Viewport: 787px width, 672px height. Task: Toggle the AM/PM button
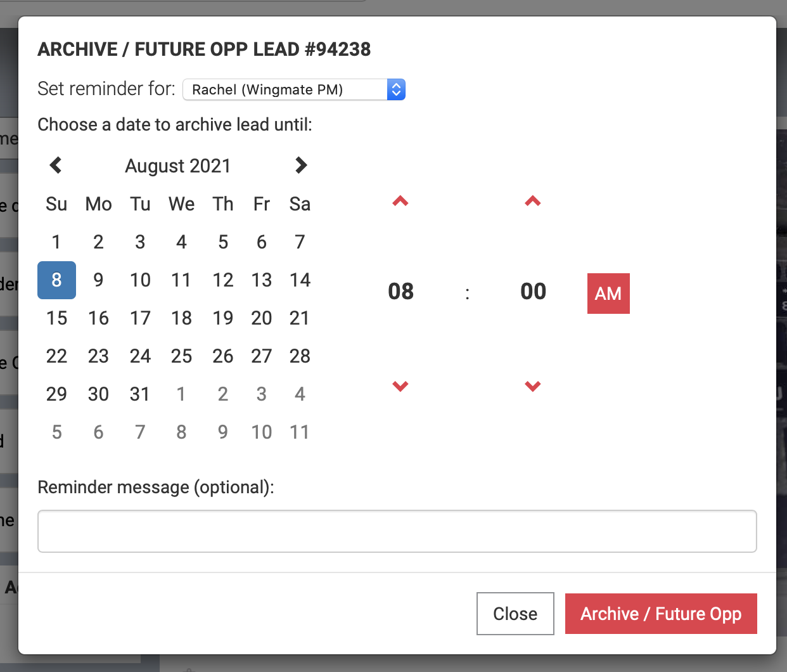coord(608,294)
